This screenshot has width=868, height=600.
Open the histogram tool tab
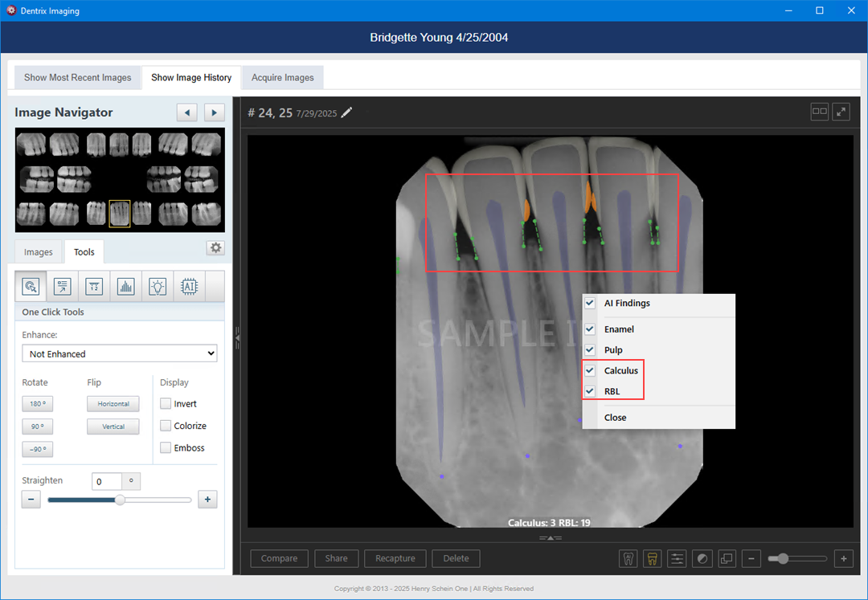(125, 287)
